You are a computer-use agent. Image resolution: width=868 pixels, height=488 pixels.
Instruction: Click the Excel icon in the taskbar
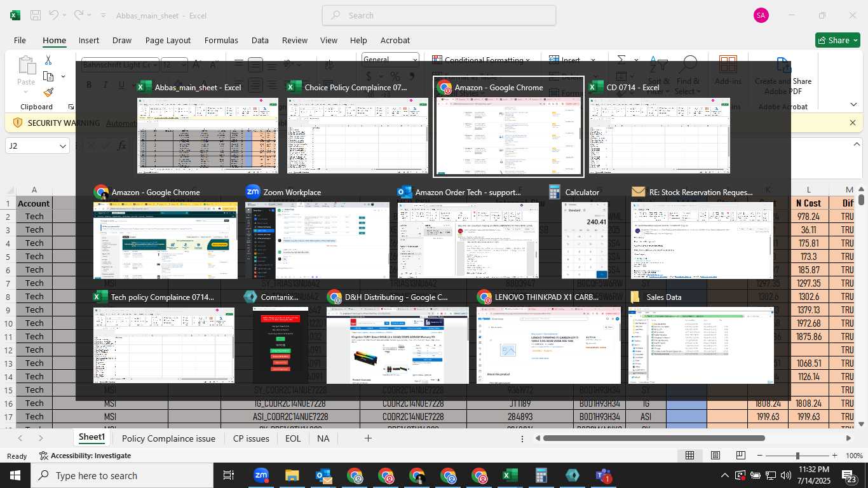click(x=510, y=475)
